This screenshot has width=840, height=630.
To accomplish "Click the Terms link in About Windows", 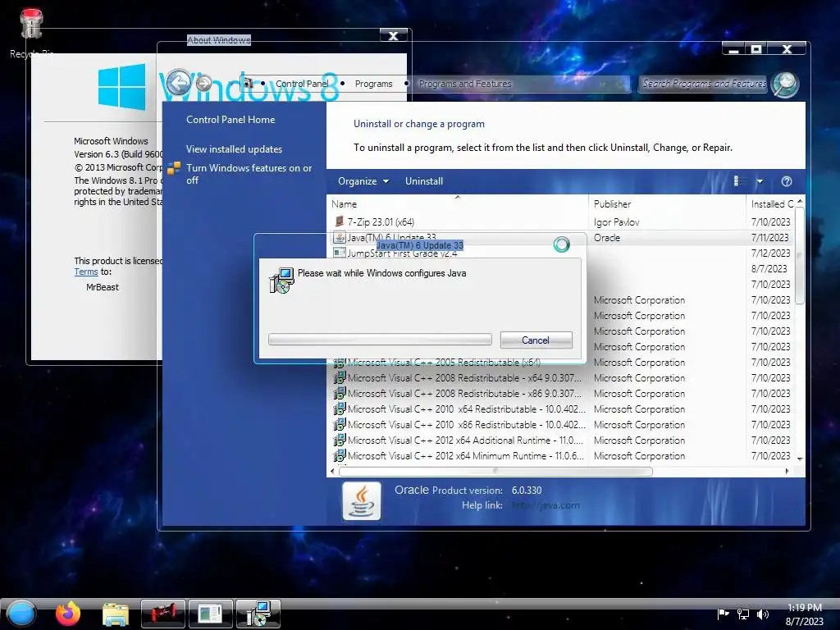I will (85, 272).
